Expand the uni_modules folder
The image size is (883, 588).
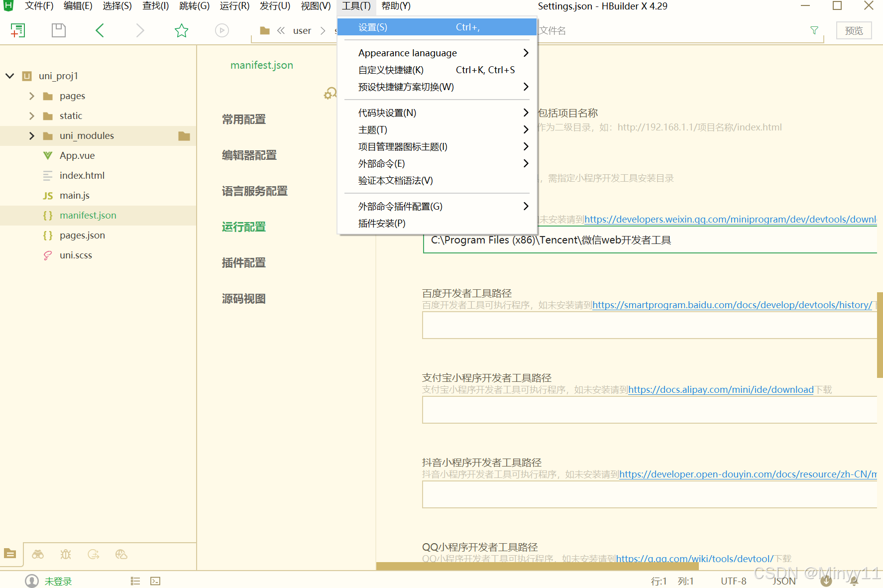pos(32,136)
